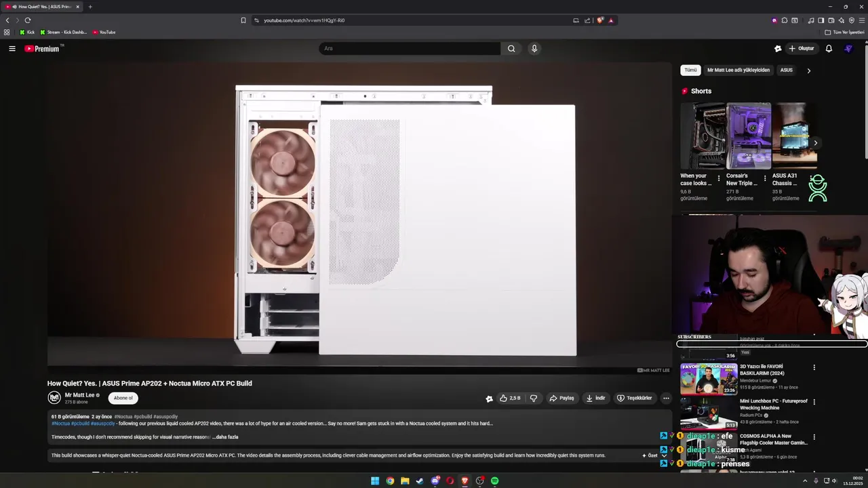Image resolution: width=868 pixels, height=488 pixels.
Task: Open a new browser tab
Action: [x=90, y=7]
